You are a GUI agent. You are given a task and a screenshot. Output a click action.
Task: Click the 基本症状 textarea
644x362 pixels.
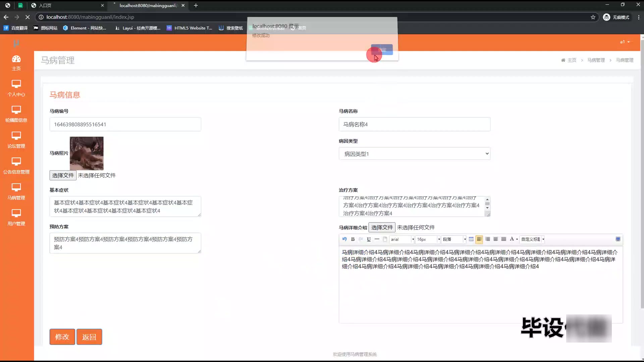[x=125, y=206]
